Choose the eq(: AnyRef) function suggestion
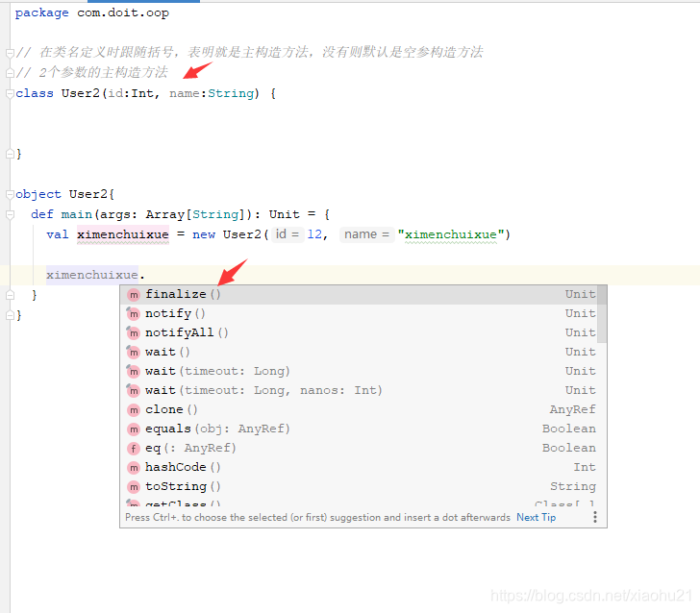Viewport: 700px width, 613px height. pyautogui.click(x=360, y=448)
